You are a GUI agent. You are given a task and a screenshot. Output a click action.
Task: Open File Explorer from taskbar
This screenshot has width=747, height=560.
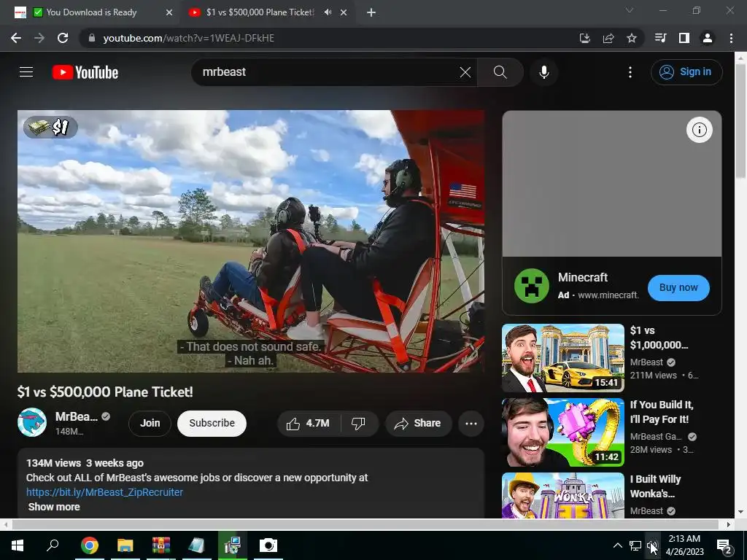click(125, 545)
